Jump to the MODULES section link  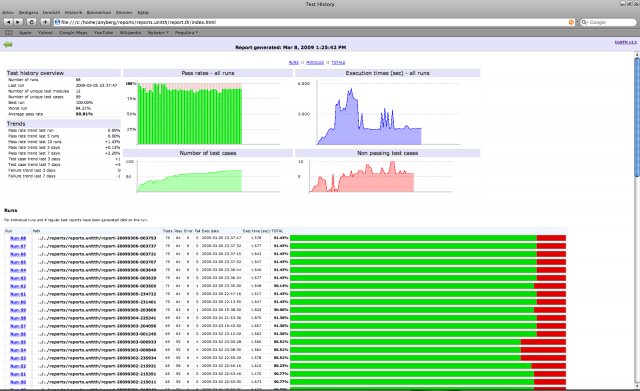tap(315, 62)
